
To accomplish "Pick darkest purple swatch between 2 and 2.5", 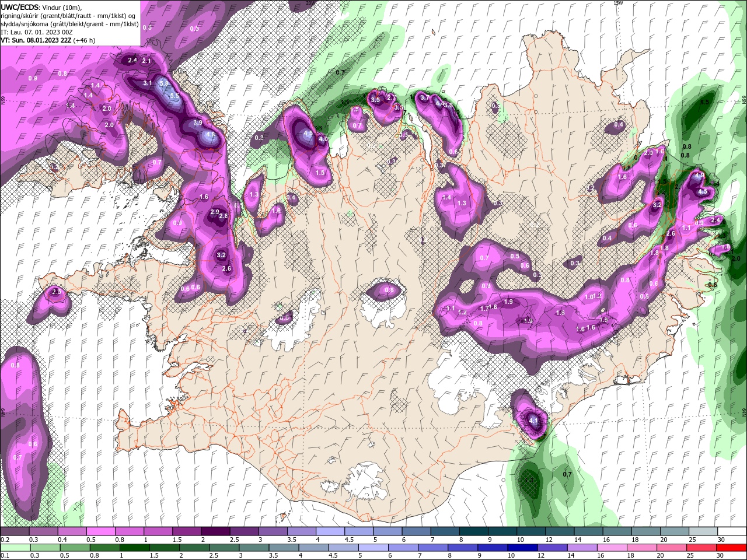I will coord(215,531).
